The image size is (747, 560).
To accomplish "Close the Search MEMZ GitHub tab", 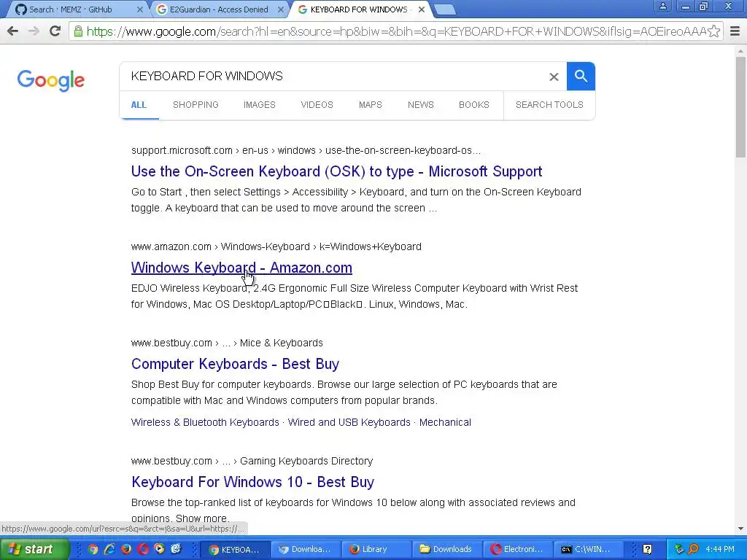I will pyautogui.click(x=139, y=9).
